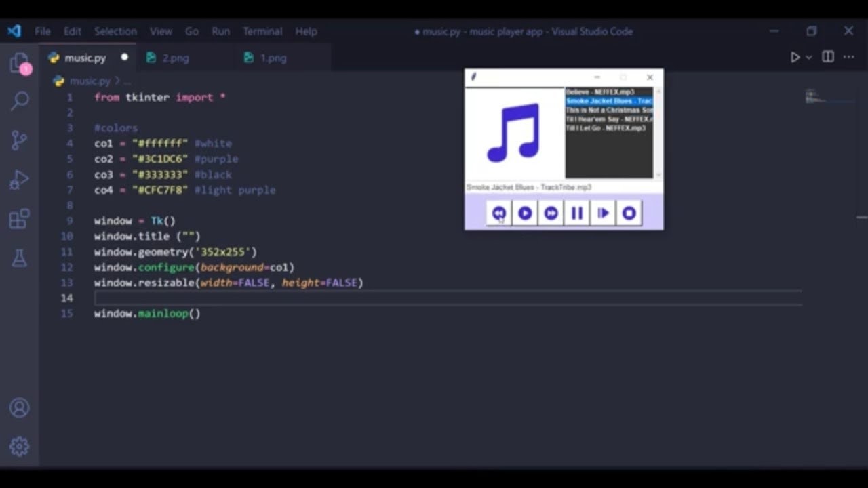Open the Source Control view

pos(20,140)
